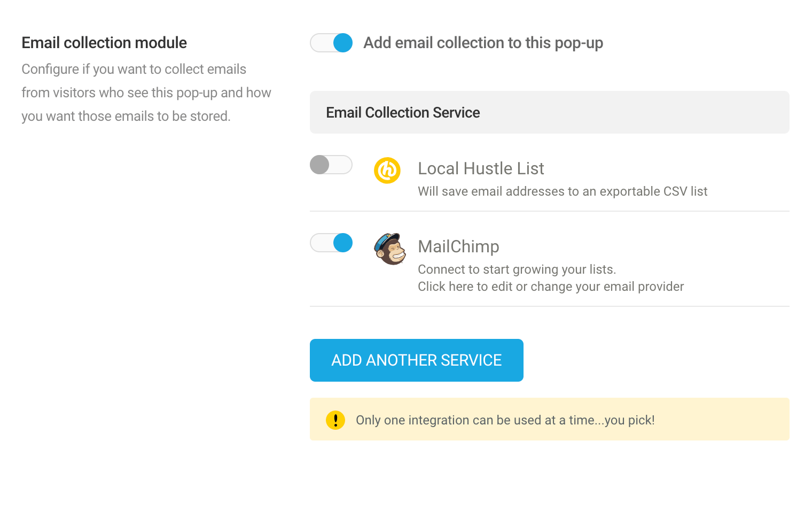This screenshot has width=812, height=526.
Task: Follow the 'Click here to edit' provider link
Action: (x=550, y=287)
